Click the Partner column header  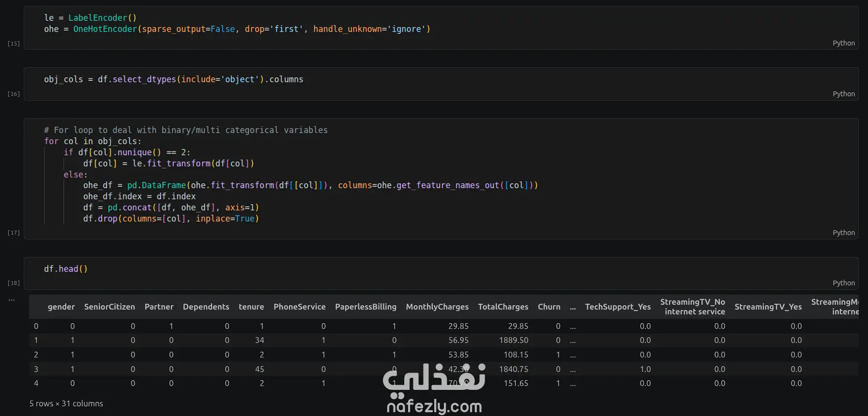click(159, 307)
